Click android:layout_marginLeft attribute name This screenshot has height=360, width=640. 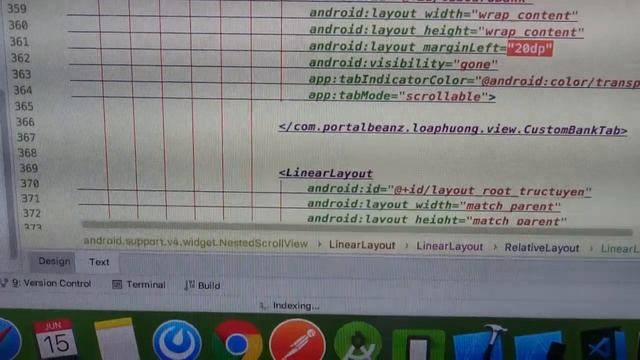(x=404, y=47)
